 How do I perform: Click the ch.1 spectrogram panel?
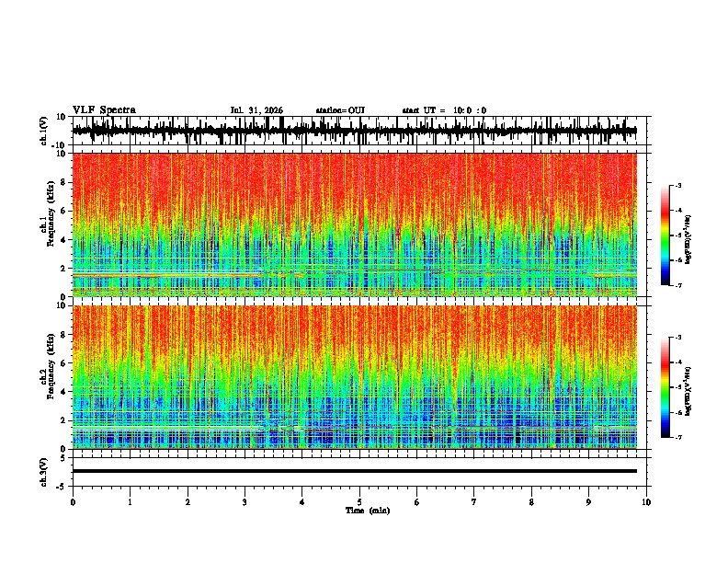tap(355, 224)
